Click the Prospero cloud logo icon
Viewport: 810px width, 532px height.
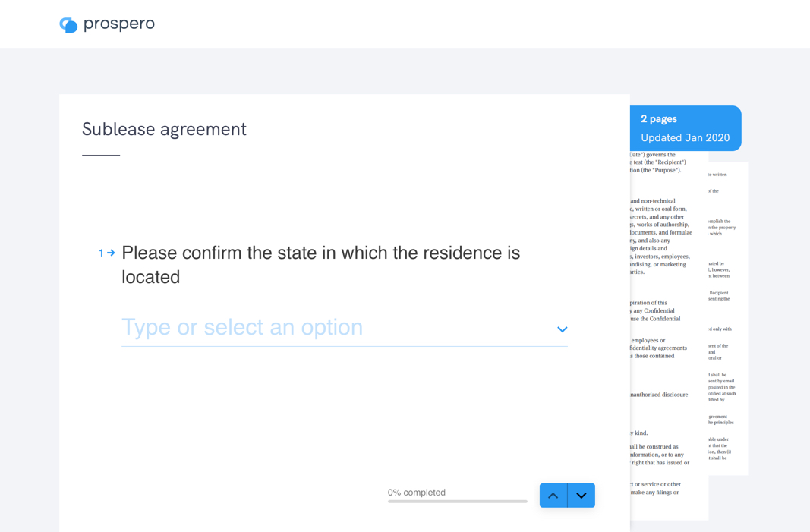[x=68, y=25]
